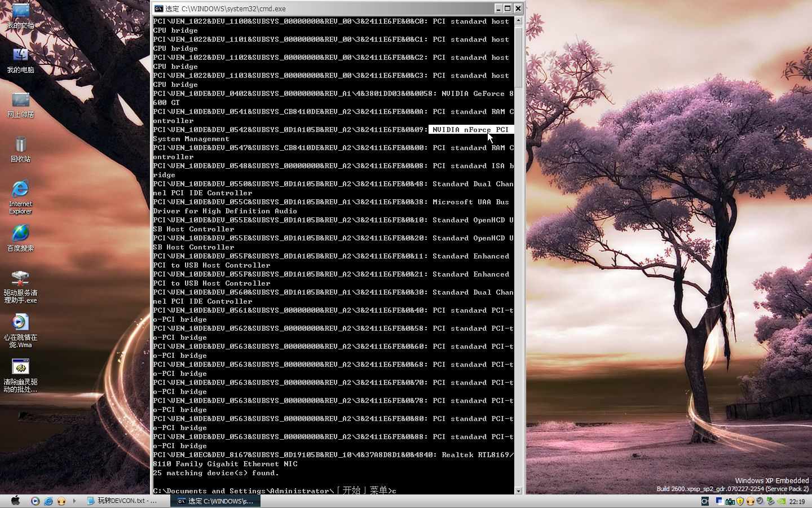The height and width of the screenshot is (508, 812).
Task: Open the 我的文档 desktop icon
Action: [x=20, y=15]
